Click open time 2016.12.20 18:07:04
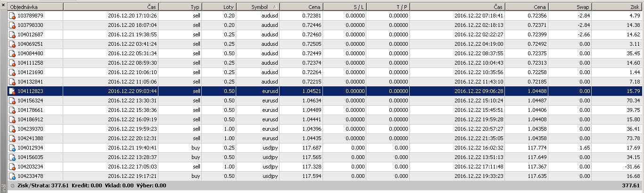 pyautogui.click(x=132, y=25)
